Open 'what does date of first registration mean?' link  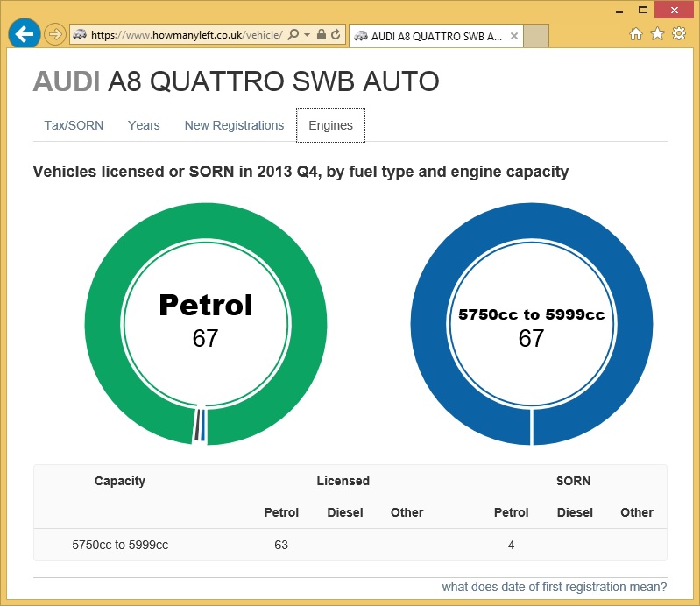[x=554, y=587]
